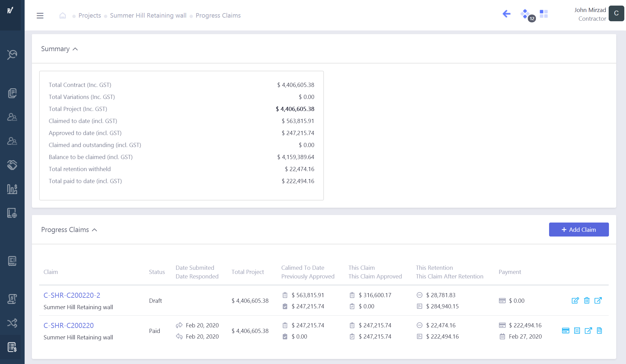Open notifications showing 12 alerts

click(x=525, y=14)
